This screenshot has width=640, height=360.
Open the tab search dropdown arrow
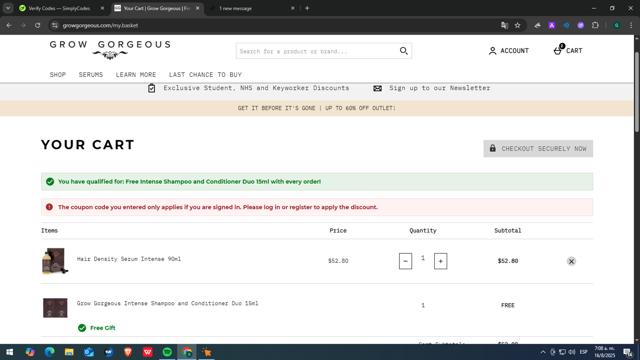pyautogui.click(x=8, y=8)
